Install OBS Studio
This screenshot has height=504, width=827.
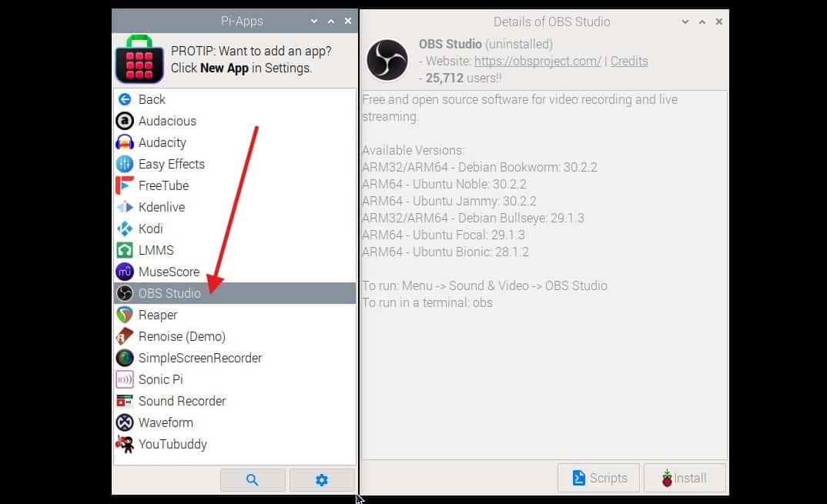click(684, 478)
